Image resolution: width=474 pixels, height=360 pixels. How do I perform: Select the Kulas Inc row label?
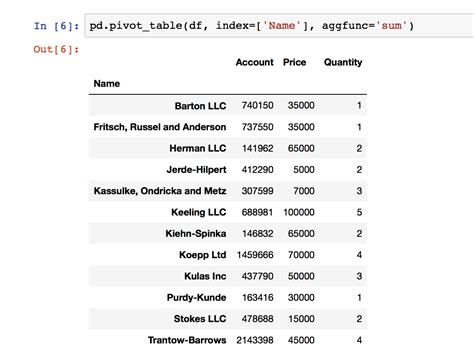(x=205, y=276)
